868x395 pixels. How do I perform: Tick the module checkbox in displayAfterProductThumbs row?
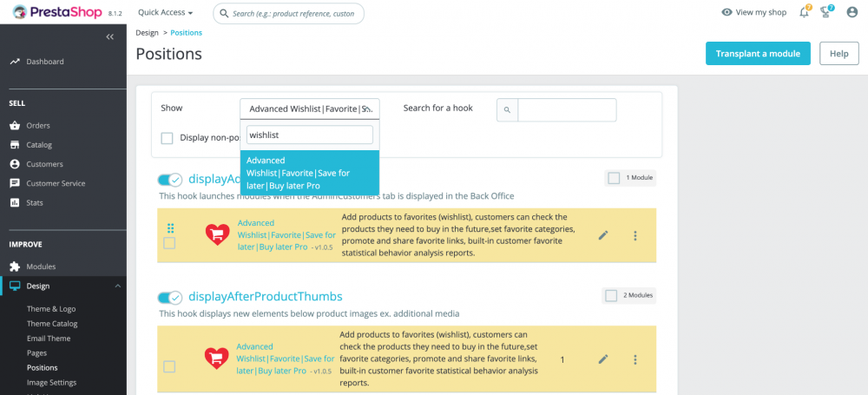pos(169,366)
